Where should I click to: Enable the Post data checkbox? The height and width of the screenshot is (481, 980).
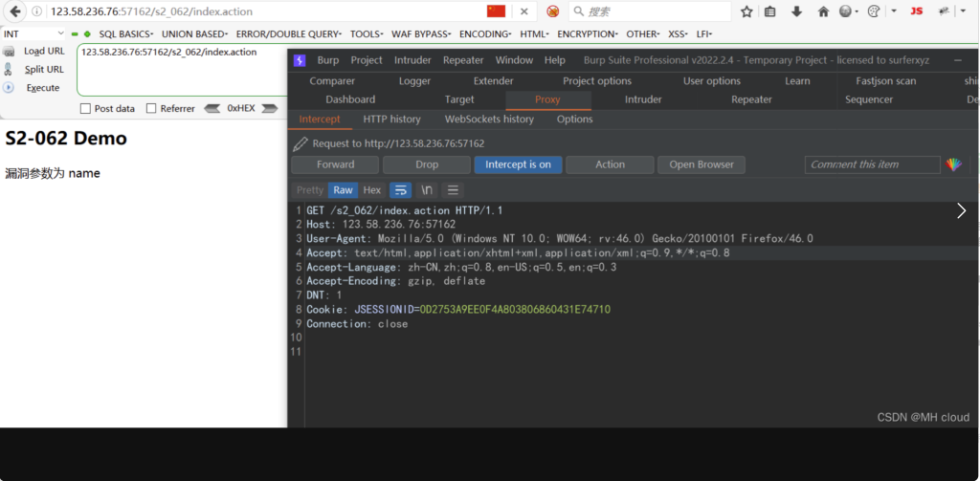tap(85, 109)
